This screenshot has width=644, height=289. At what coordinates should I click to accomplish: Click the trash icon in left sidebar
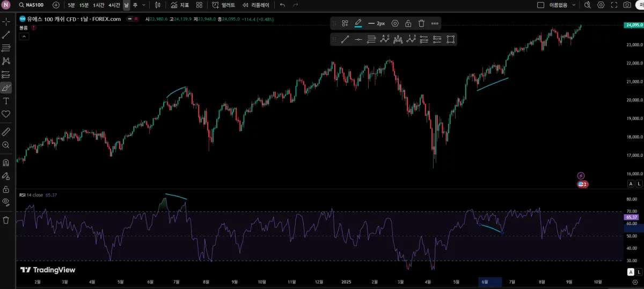(6, 220)
